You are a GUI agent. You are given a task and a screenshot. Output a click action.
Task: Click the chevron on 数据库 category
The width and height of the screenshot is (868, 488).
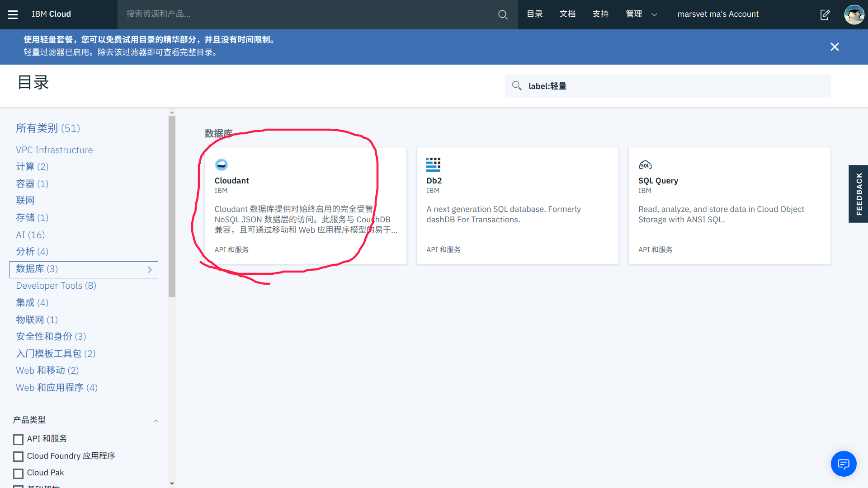click(x=150, y=270)
